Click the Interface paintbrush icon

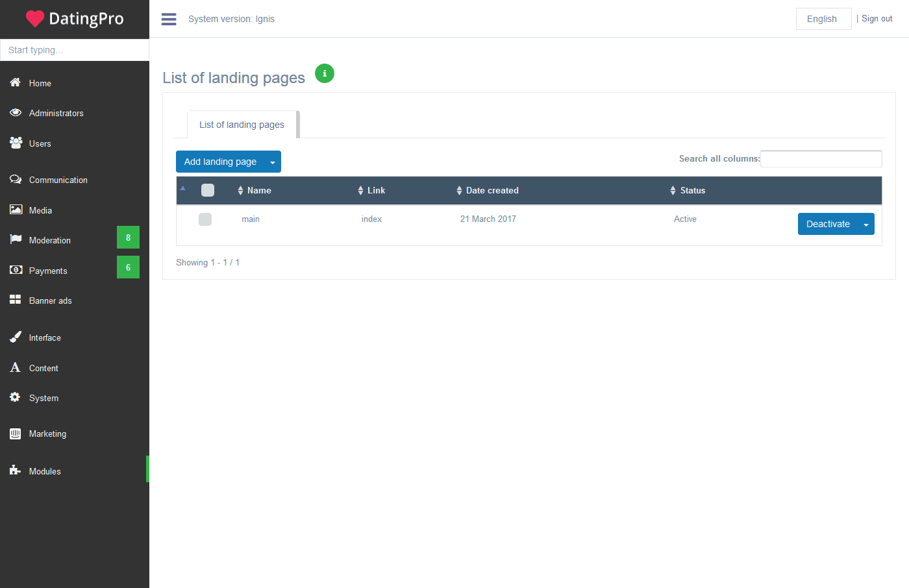point(16,337)
